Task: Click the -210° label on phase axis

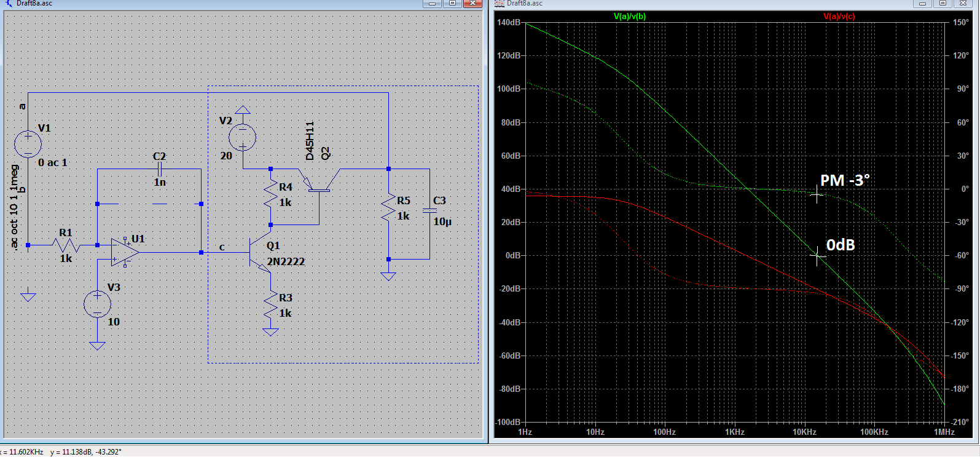Action: click(x=960, y=422)
